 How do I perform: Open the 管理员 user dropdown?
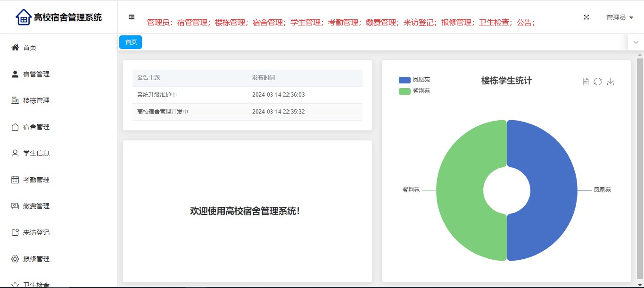(x=619, y=17)
